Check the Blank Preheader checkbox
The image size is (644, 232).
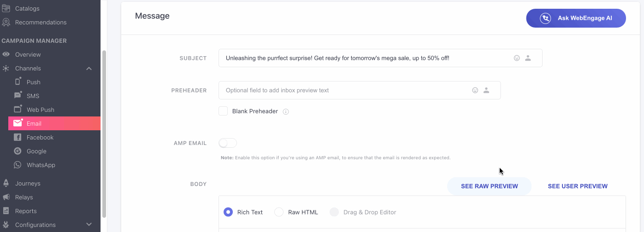223,111
